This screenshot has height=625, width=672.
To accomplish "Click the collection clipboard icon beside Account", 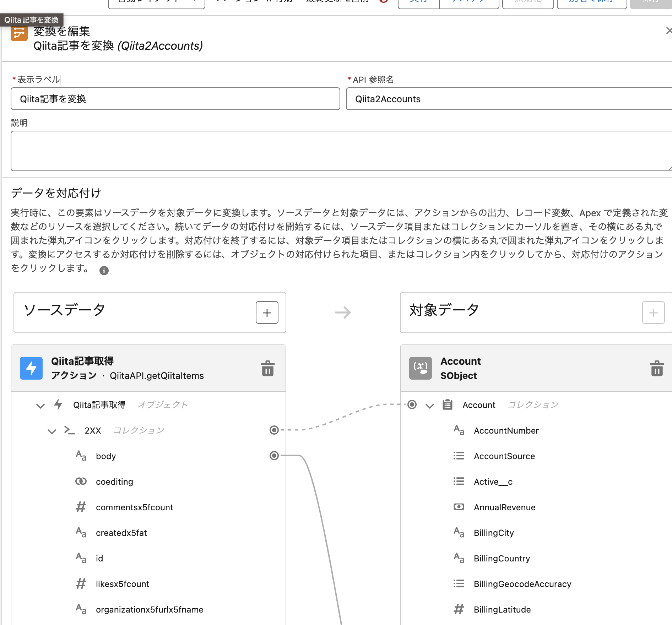I will pos(447,404).
